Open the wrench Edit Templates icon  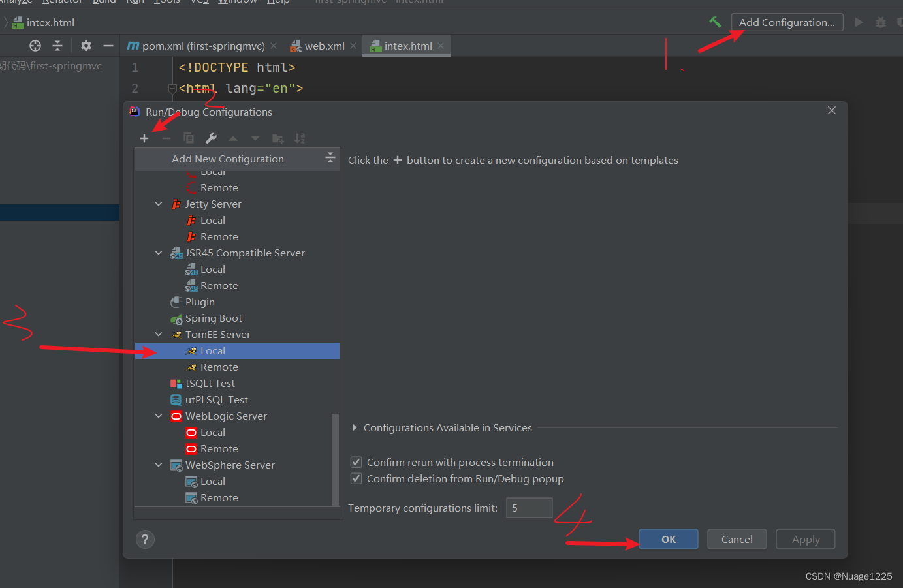(211, 138)
